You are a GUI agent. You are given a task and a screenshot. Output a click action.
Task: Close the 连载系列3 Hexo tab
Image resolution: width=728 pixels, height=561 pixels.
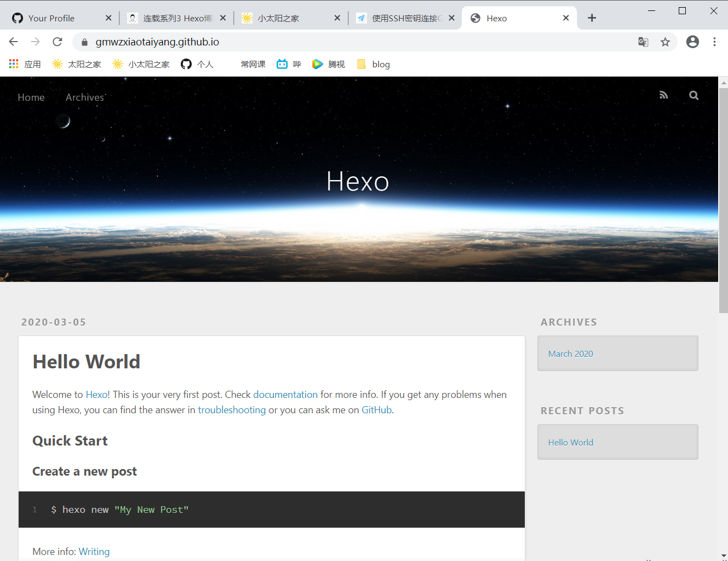tap(223, 18)
